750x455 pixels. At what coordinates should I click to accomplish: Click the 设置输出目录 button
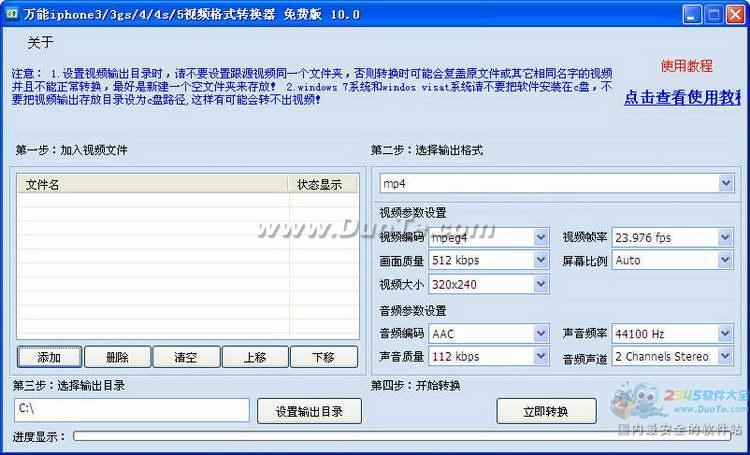point(309,411)
